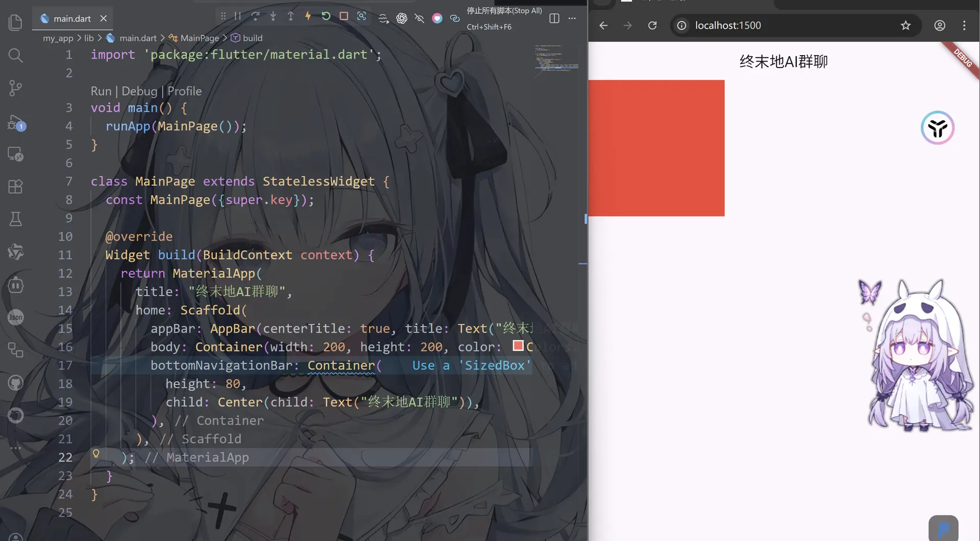This screenshot has width=980, height=541.
Task: Open the Flutter widget inspector
Action: coord(361,16)
